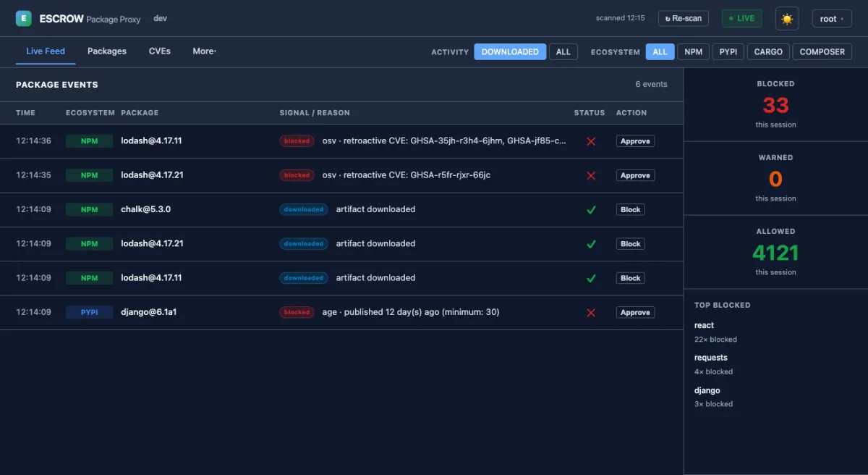The width and height of the screenshot is (868, 475).
Task: Click the PACKAGE column header
Action: (140, 113)
